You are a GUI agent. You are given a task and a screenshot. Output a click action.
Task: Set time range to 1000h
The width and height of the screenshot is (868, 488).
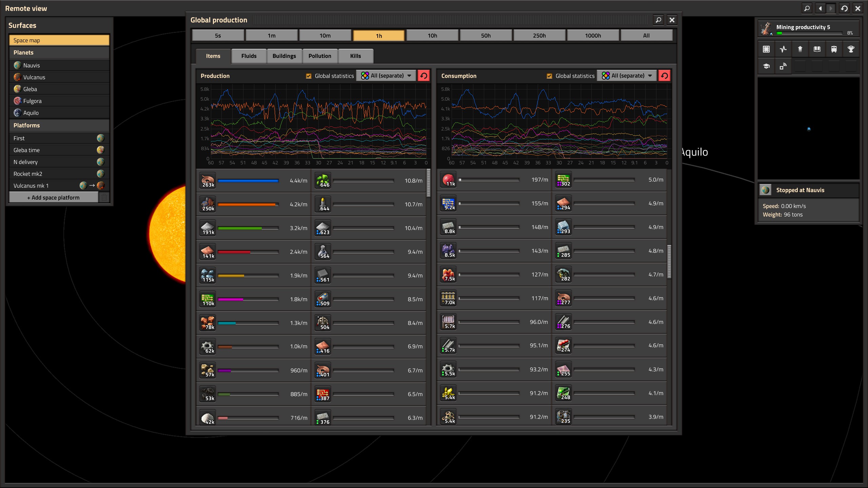click(593, 36)
